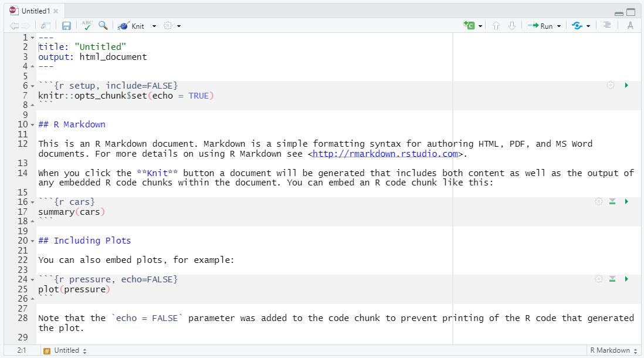
Task: Run the setup chunk
Action: [x=626, y=86]
